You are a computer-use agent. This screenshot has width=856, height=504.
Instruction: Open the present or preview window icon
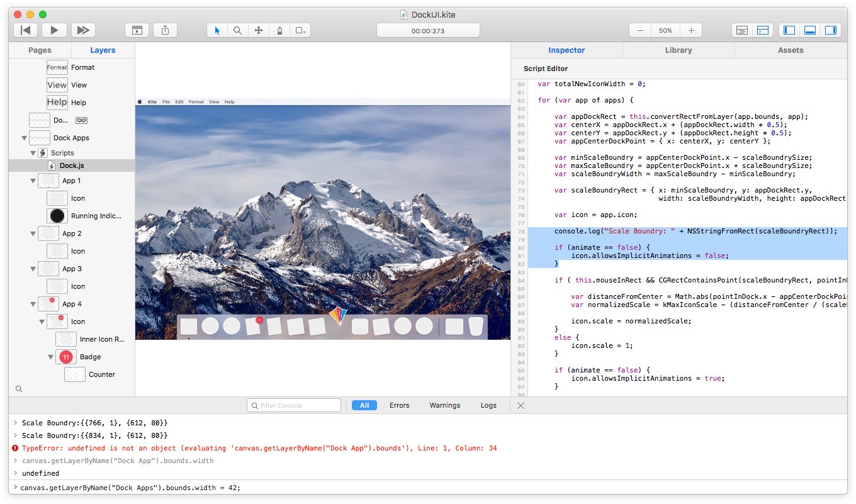point(137,30)
